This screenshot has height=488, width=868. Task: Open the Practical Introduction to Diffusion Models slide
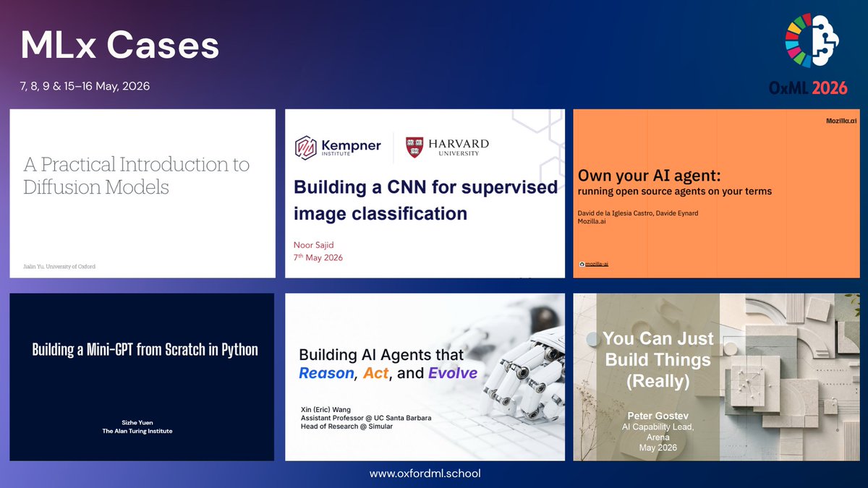point(142,193)
